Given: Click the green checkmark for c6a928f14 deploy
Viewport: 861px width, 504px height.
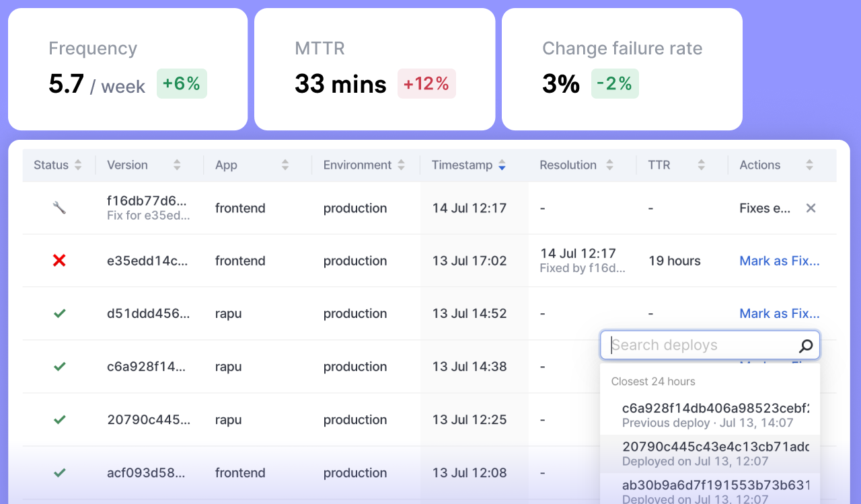Looking at the screenshot, I should pyautogui.click(x=59, y=366).
